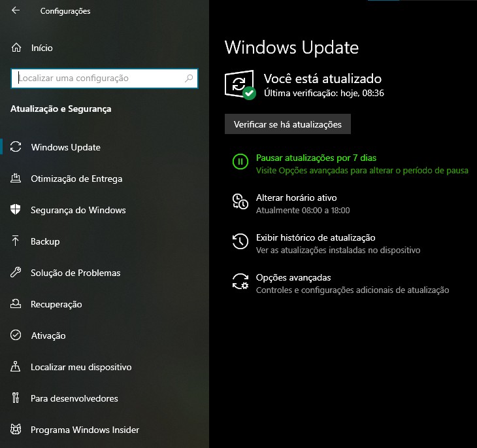The image size is (477, 448).
Task: Click 'Ver as atualizações instaladas no dispositivo'
Action: 338,250
